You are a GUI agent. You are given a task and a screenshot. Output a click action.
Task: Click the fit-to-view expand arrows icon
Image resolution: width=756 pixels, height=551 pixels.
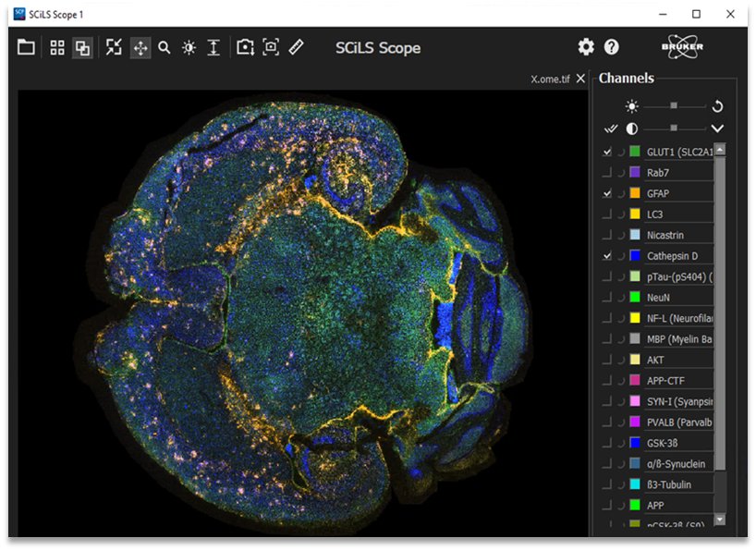[114, 47]
